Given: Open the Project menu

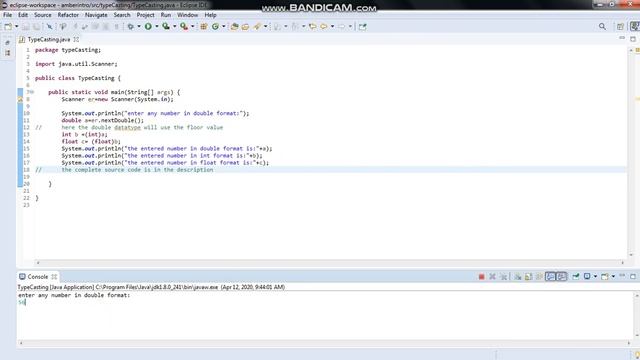Looking at the screenshot, I should 145,15.
